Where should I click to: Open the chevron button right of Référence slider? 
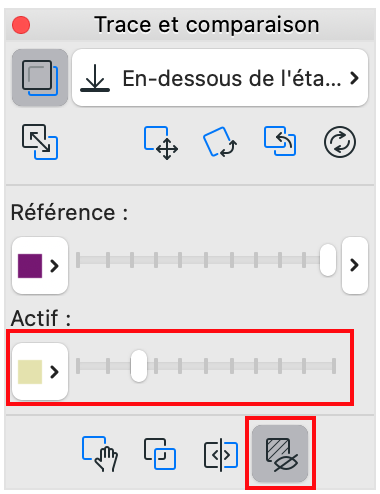pos(355,265)
